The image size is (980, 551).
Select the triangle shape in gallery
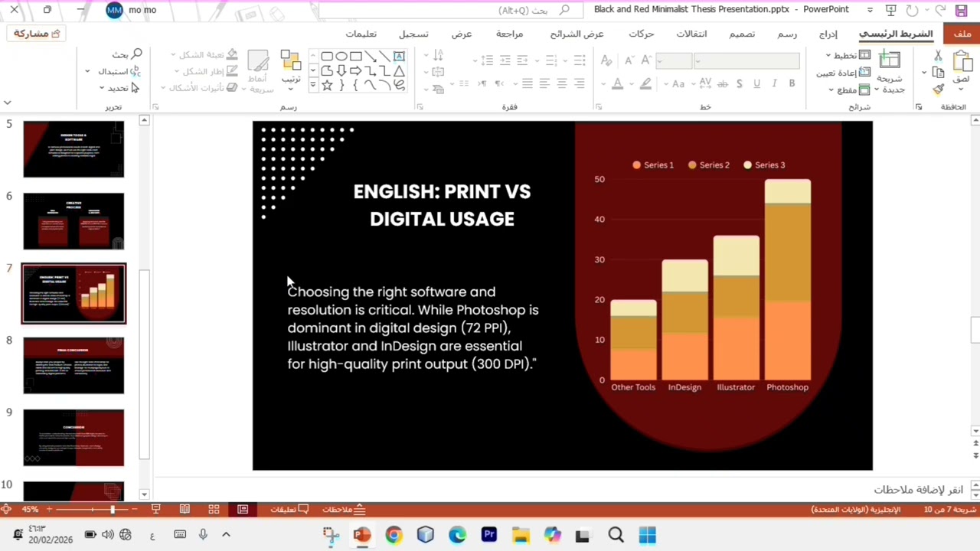click(x=399, y=71)
